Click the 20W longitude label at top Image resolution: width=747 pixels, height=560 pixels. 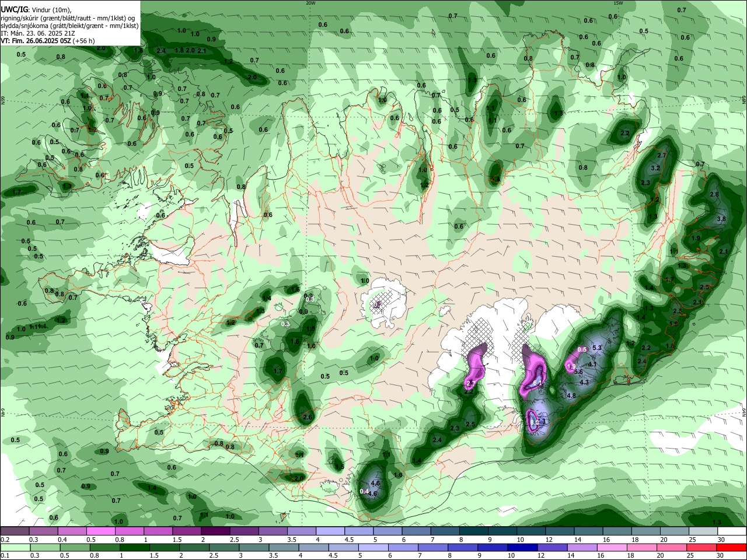(310, 3)
